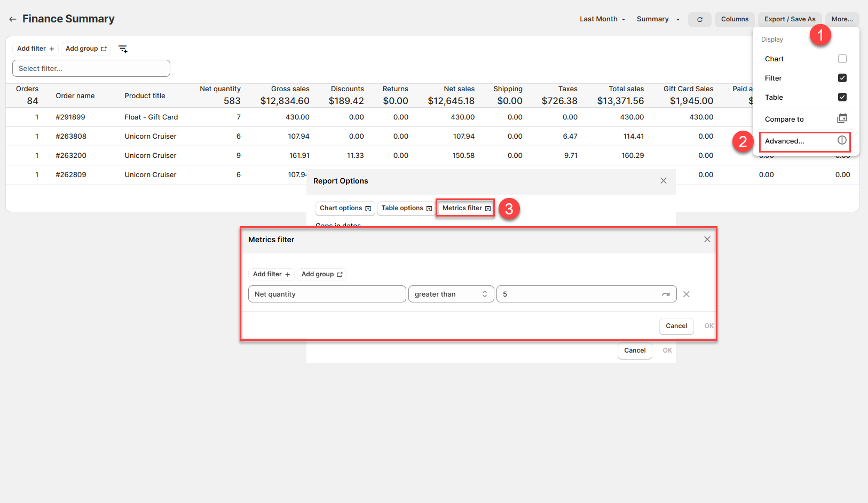Screen dimensions: 868x503
Task: Click the Select filter input field
Action: 91,68
